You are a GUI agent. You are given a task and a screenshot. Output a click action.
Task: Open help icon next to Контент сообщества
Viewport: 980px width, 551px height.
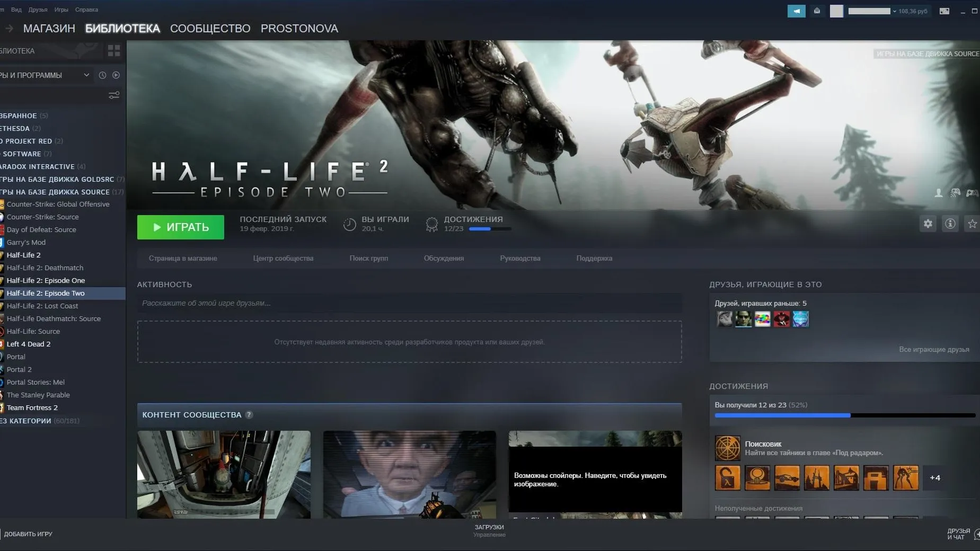pos(249,415)
